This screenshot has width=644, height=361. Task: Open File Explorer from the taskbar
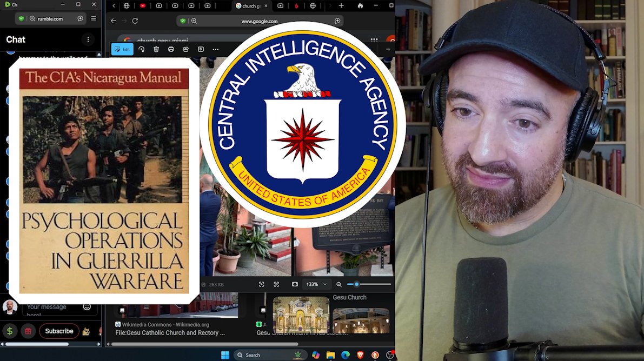coord(330,355)
